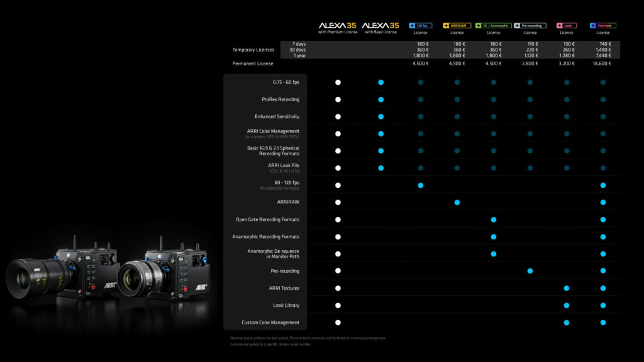Image resolution: width=644 pixels, height=362 pixels.
Task: Click 'Basic 16:9 & 2:1 Spherical Recording Formats' label
Action: 273,151
